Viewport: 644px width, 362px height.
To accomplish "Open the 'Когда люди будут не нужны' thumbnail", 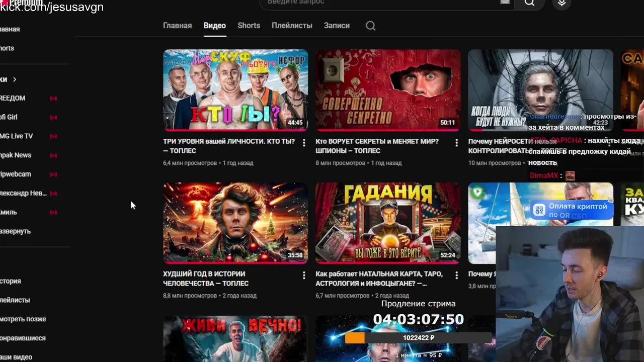I will pos(540,90).
